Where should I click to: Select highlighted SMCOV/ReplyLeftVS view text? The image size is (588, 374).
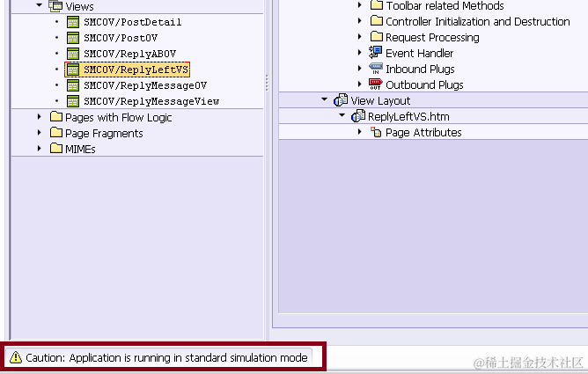(136, 70)
